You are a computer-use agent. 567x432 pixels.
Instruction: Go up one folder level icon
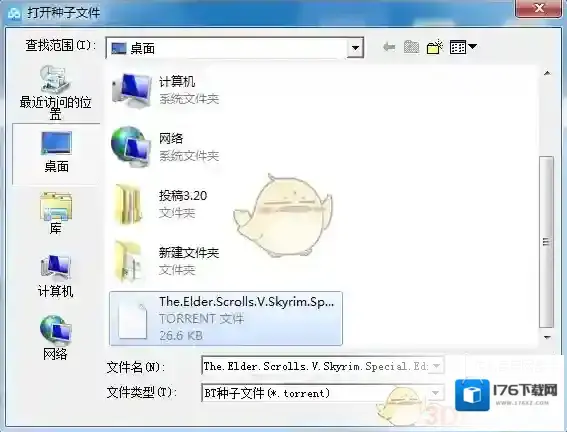tap(411, 47)
